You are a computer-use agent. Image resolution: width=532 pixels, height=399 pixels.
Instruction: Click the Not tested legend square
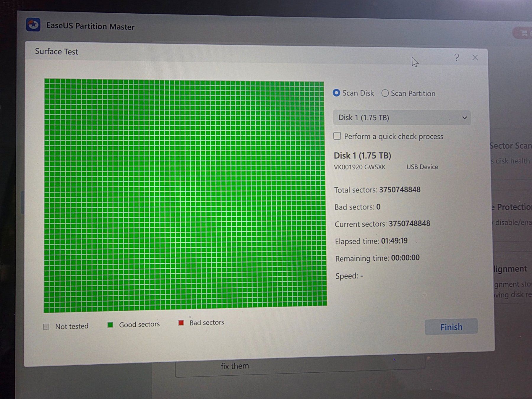[x=46, y=327]
